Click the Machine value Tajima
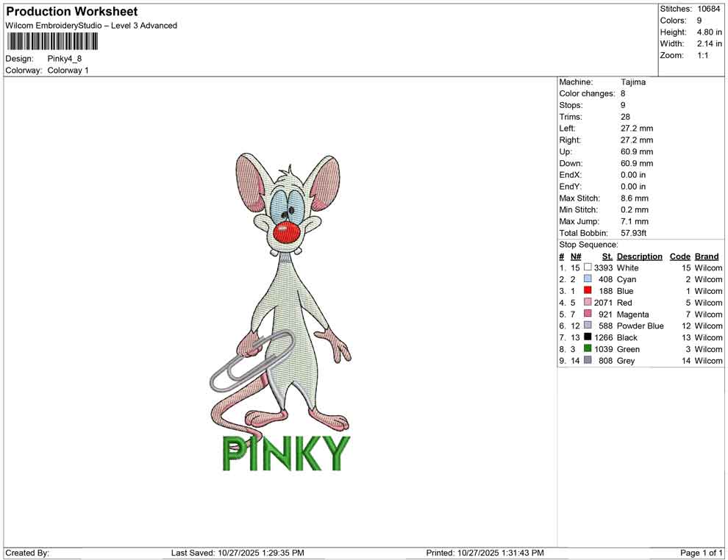Viewport: 728px width, 560px height. click(633, 82)
